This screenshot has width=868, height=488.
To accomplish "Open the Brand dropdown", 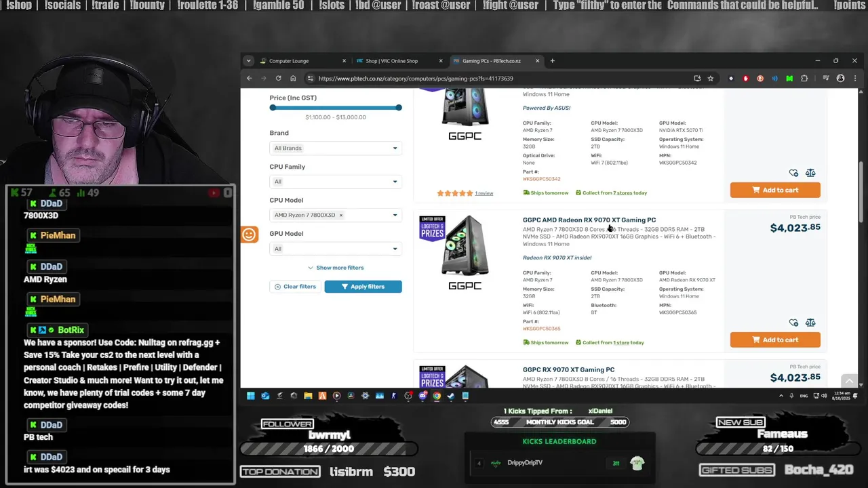I will (x=336, y=148).
